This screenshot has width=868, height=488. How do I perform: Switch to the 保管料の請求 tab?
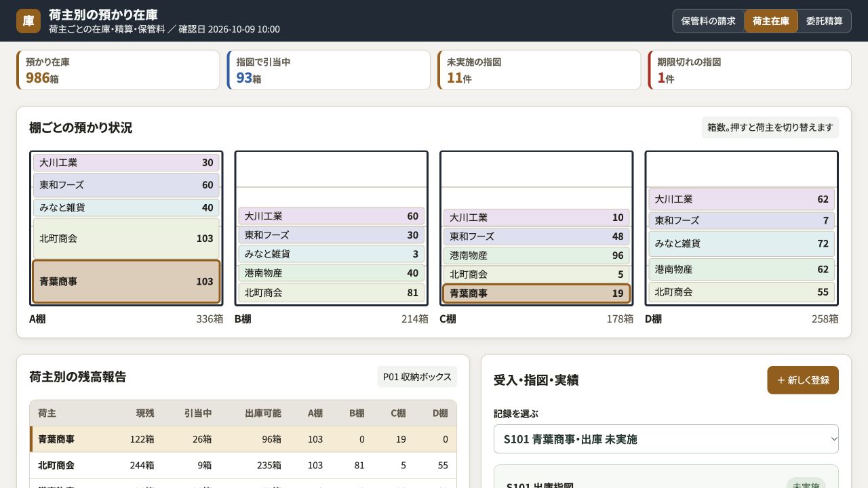click(708, 21)
